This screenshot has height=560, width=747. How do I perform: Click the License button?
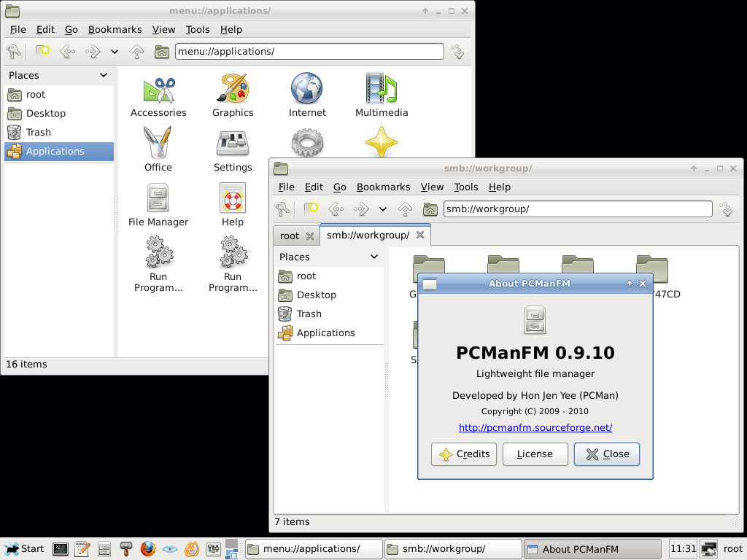click(x=535, y=454)
